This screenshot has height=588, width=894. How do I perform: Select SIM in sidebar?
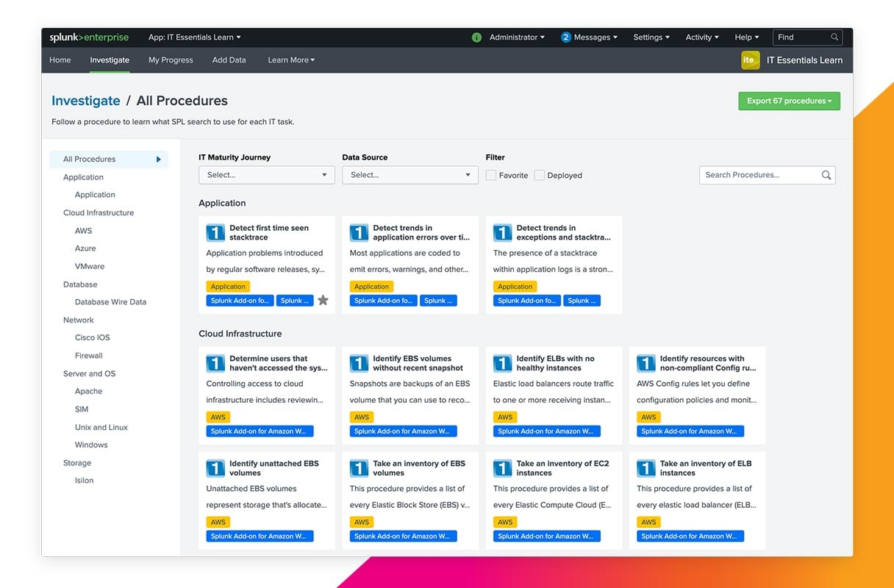pyautogui.click(x=81, y=409)
